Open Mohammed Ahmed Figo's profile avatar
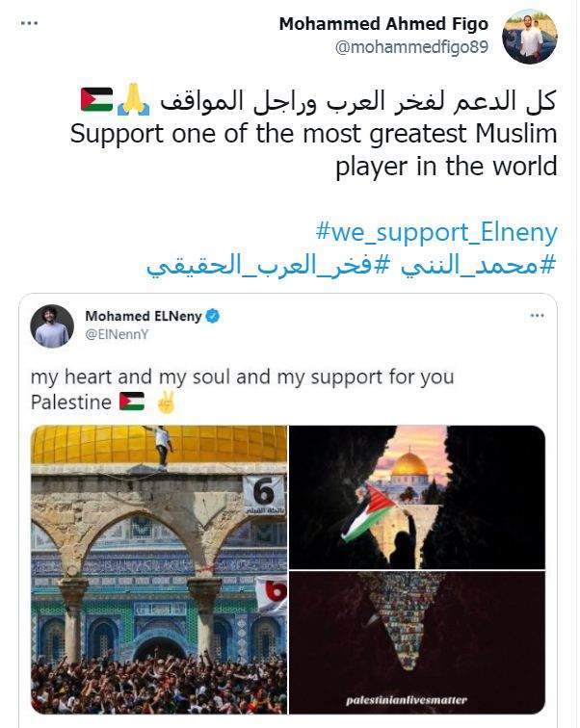 (530, 37)
